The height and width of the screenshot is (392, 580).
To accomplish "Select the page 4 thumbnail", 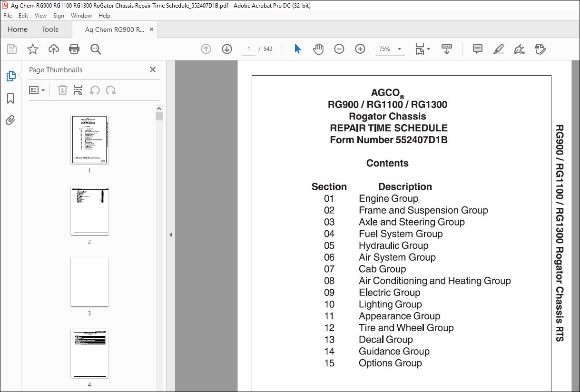I will click(89, 353).
